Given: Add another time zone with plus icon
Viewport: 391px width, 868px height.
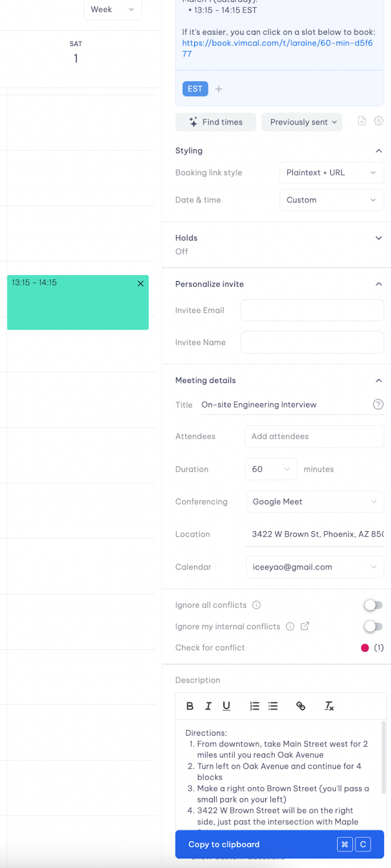Looking at the screenshot, I should [219, 89].
